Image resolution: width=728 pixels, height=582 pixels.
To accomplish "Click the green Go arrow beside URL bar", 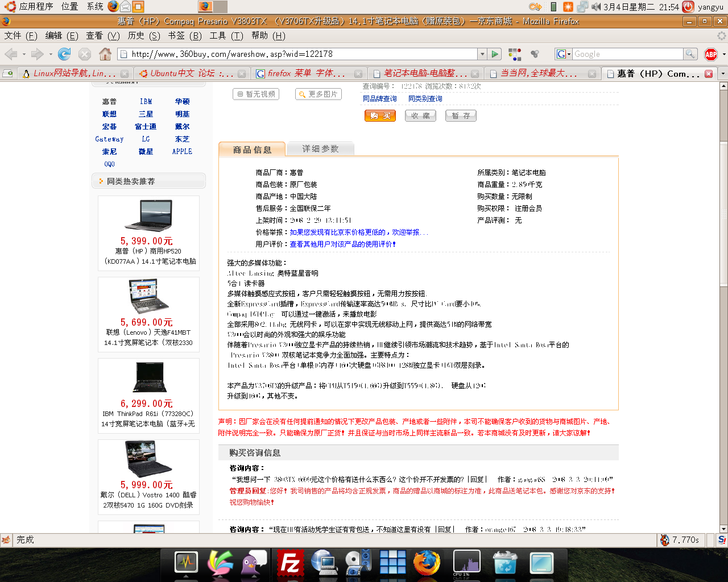I will click(495, 54).
